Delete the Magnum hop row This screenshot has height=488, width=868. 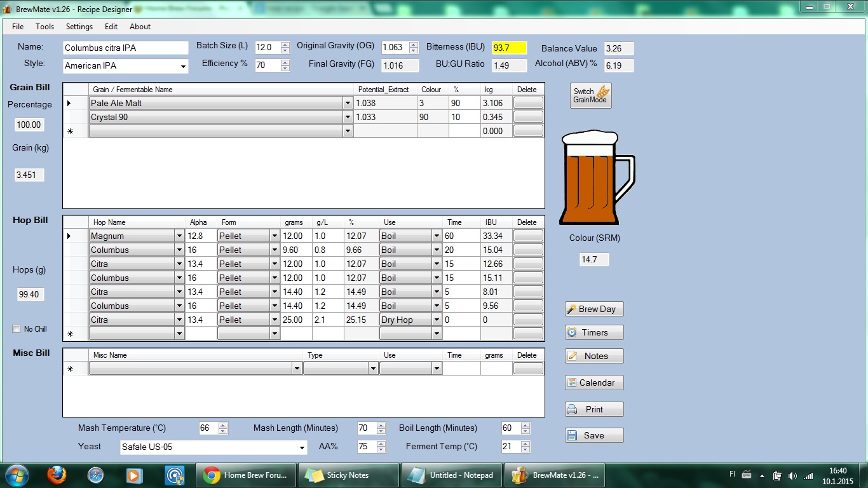pyautogui.click(x=528, y=236)
